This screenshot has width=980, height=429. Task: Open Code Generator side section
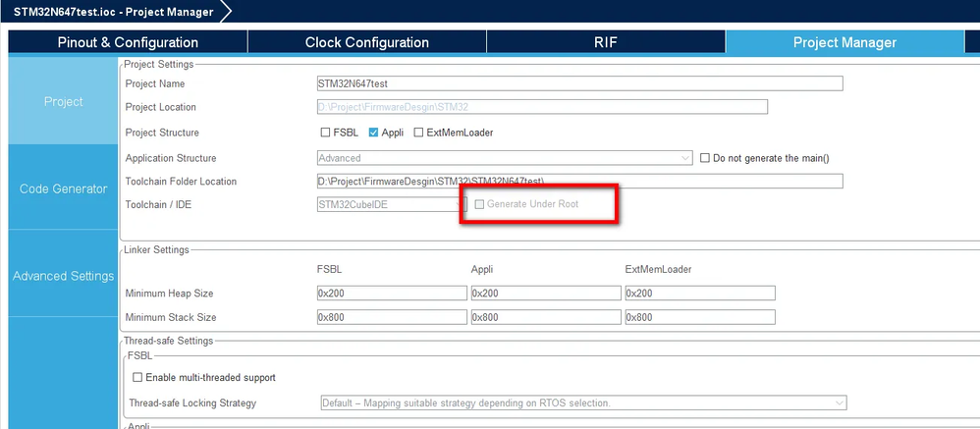pos(64,188)
